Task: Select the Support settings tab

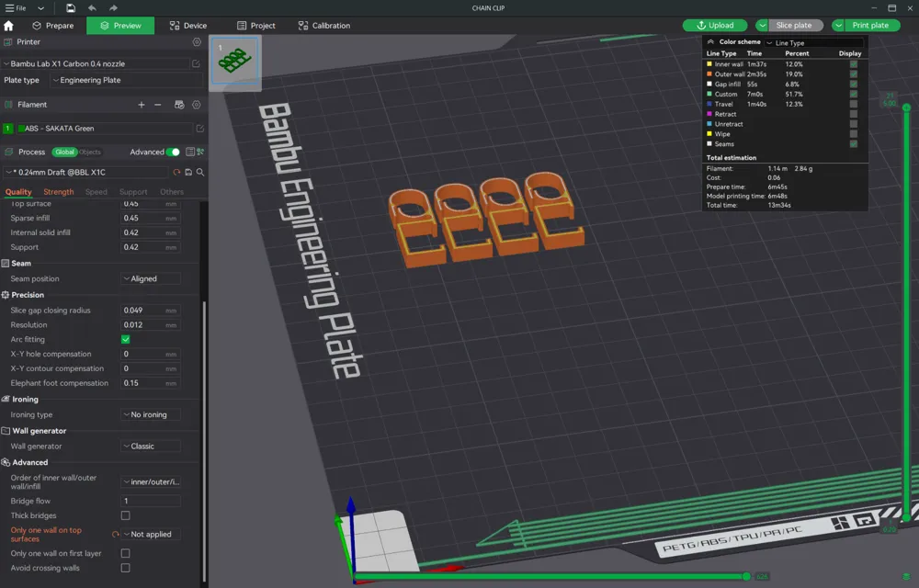Action: [133, 192]
